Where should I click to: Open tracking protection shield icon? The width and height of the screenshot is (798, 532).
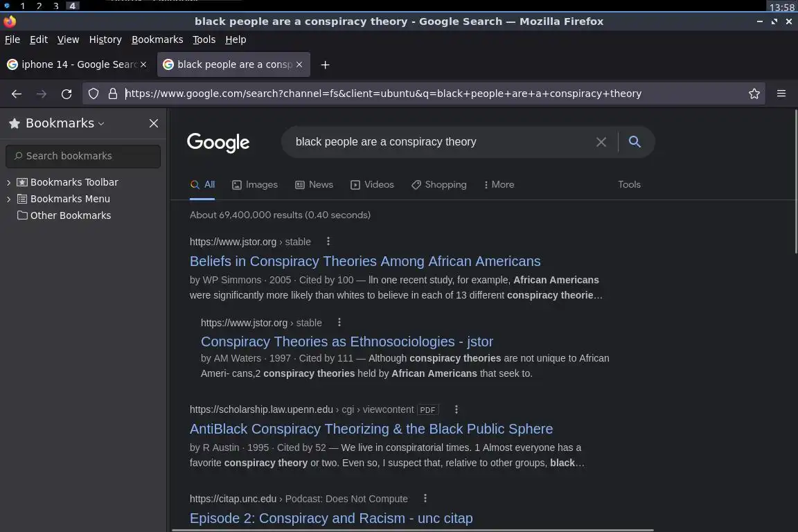pos(94,94)
